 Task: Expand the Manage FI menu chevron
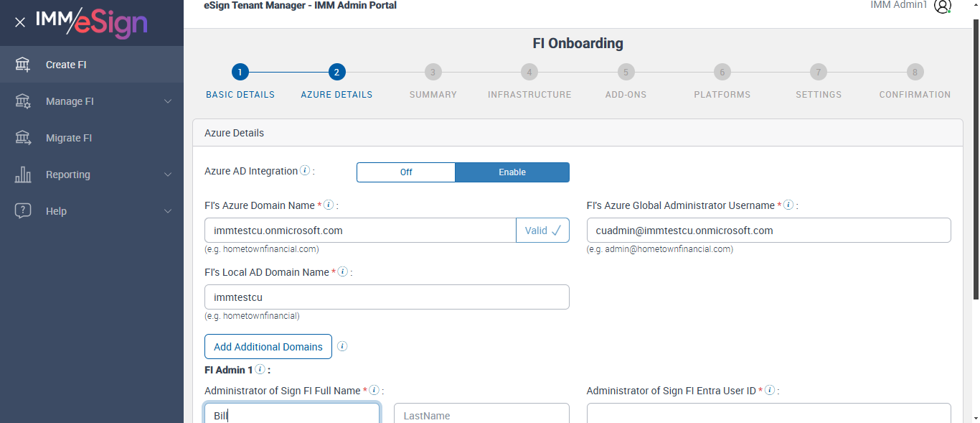pos(168,101)
